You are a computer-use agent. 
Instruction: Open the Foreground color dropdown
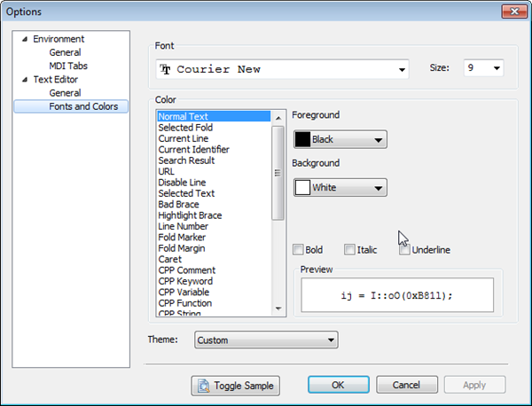[379, 140]
